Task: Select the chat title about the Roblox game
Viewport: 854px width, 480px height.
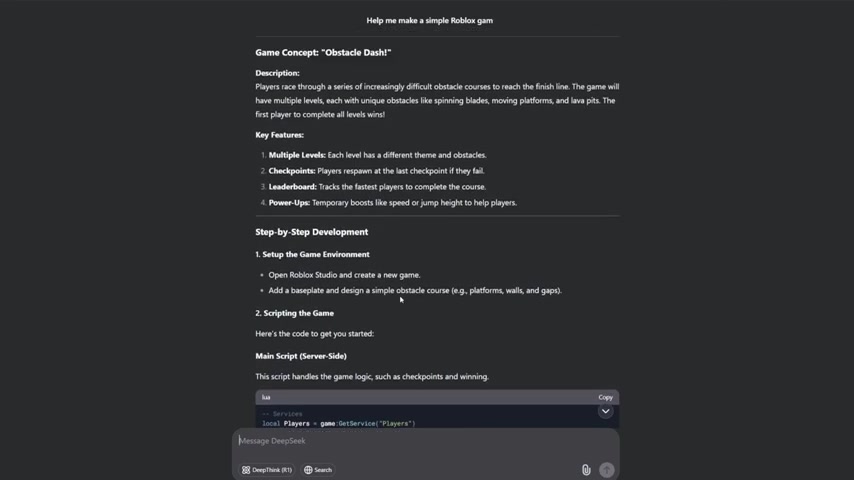Action: coord(429,20)
